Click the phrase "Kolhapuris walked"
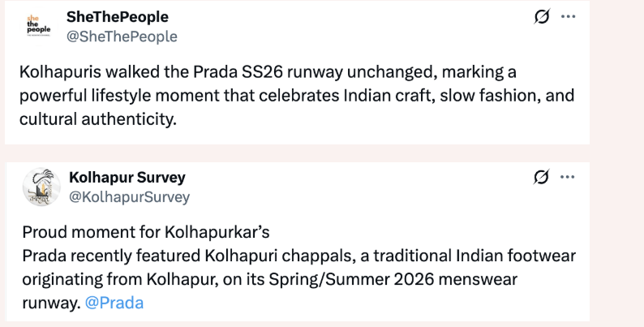Viewport: 644px width, 327px height. 78,71
